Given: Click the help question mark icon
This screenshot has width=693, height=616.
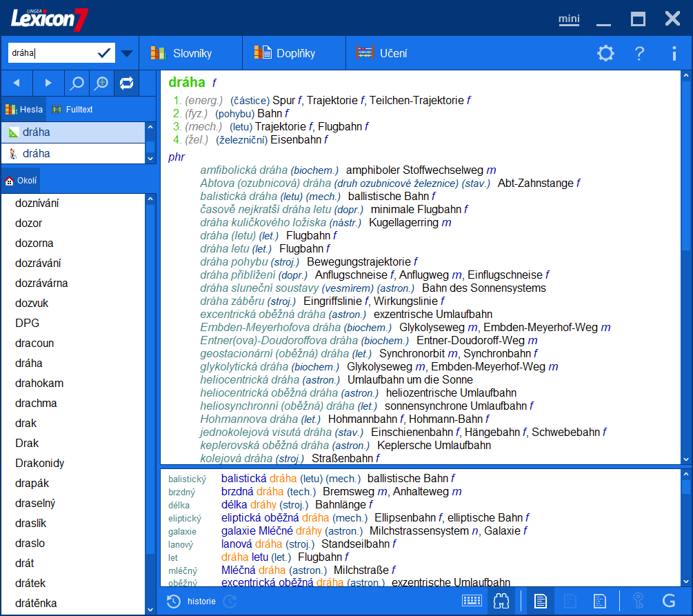Looking at the screenshot, I should tap(639, 53).
